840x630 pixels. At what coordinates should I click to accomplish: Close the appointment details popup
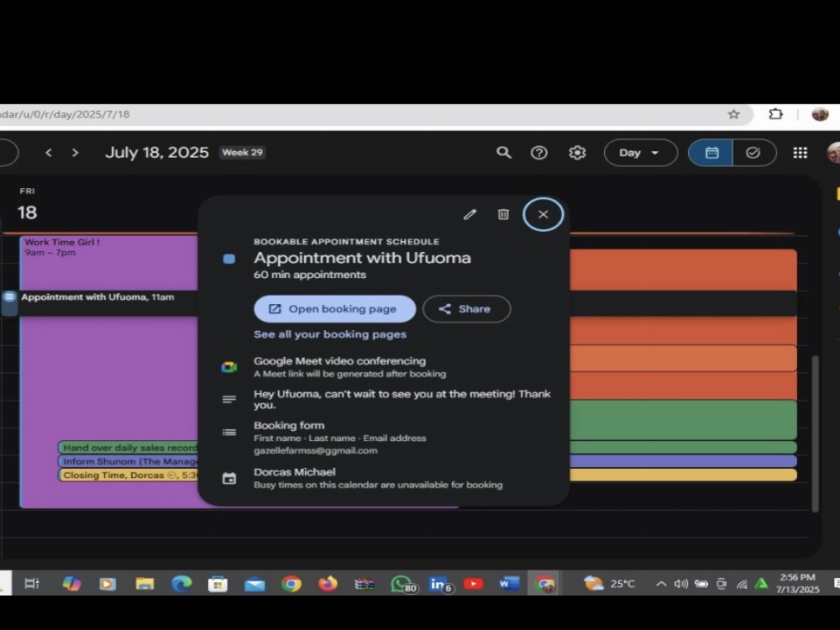543,214
